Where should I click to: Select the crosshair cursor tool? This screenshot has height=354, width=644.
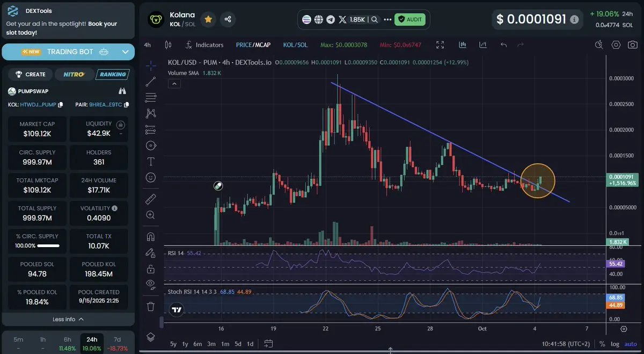(x=151, y=66)
